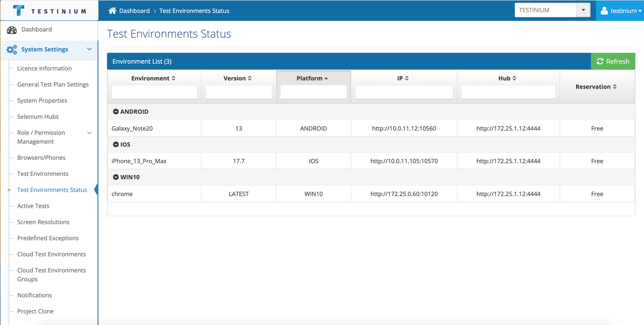Sort by Environment column sort icon
644x325 pixels.
pyautogui.click(x=174, y=78)
